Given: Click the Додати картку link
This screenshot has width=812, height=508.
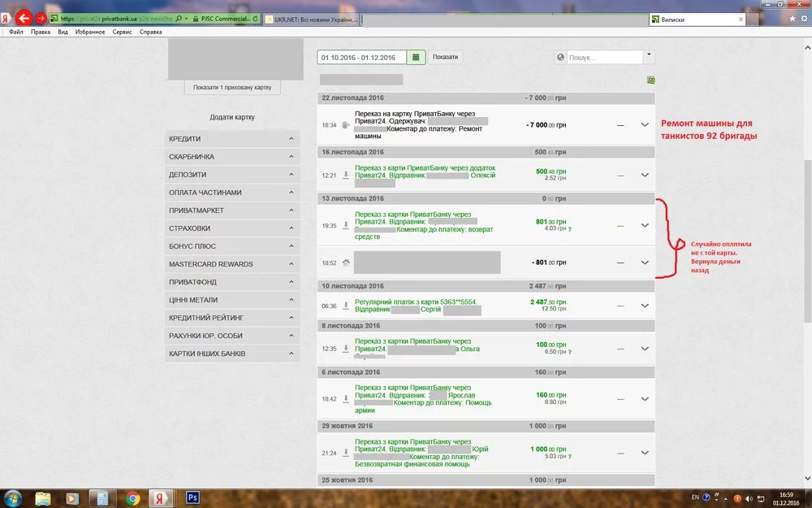Looking at the screenshot, I should [x=232, y=117].
